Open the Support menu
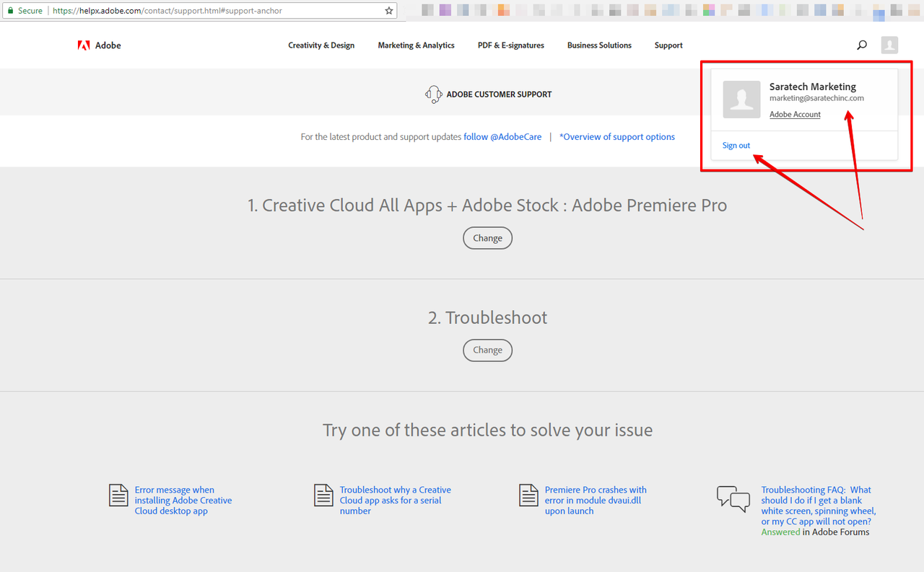 (x=668, y=45)
